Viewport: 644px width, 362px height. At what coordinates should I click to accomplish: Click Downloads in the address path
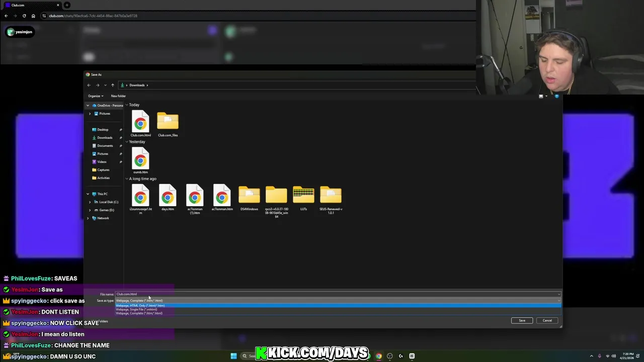pos(137,85)
